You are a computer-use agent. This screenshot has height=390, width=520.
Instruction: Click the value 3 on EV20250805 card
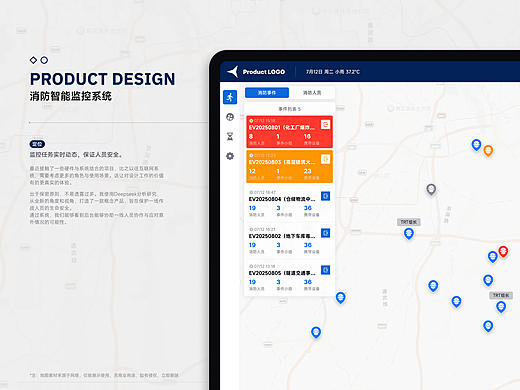278,282
